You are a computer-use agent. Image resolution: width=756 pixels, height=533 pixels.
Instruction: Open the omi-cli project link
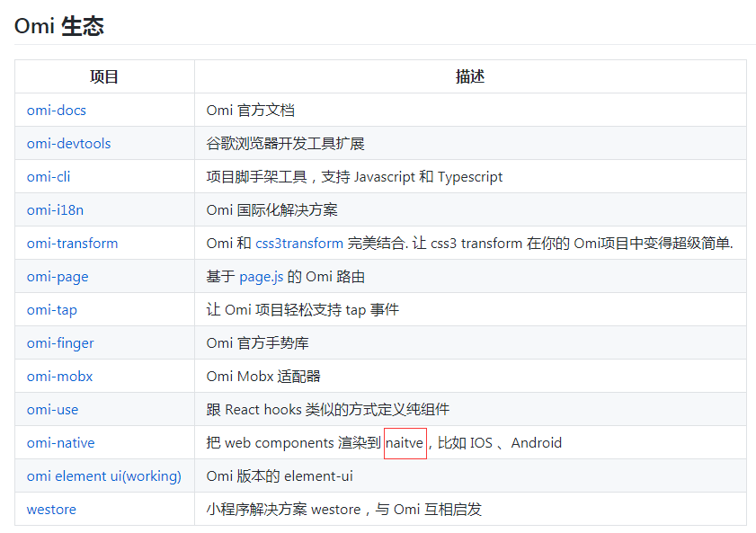tap(49, 177)
